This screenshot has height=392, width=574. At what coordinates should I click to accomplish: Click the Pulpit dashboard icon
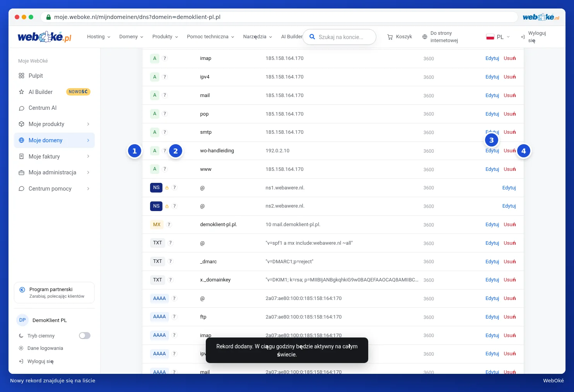point(22,76)
